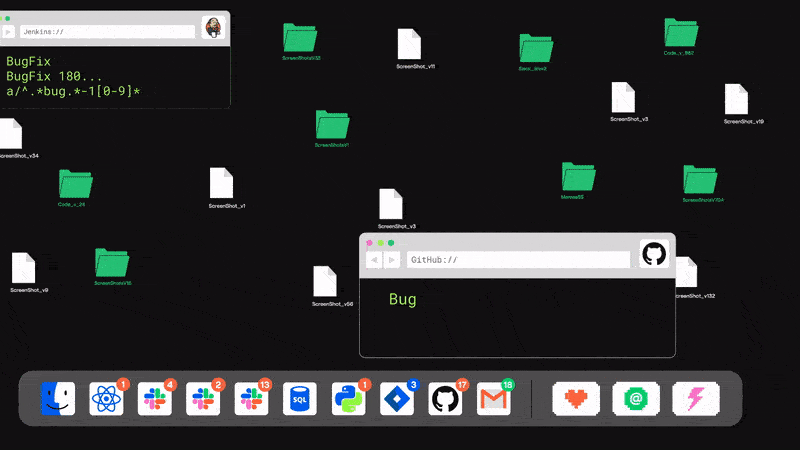Open the orange heart app in dock
800x450 pixels.
(576, 398)
